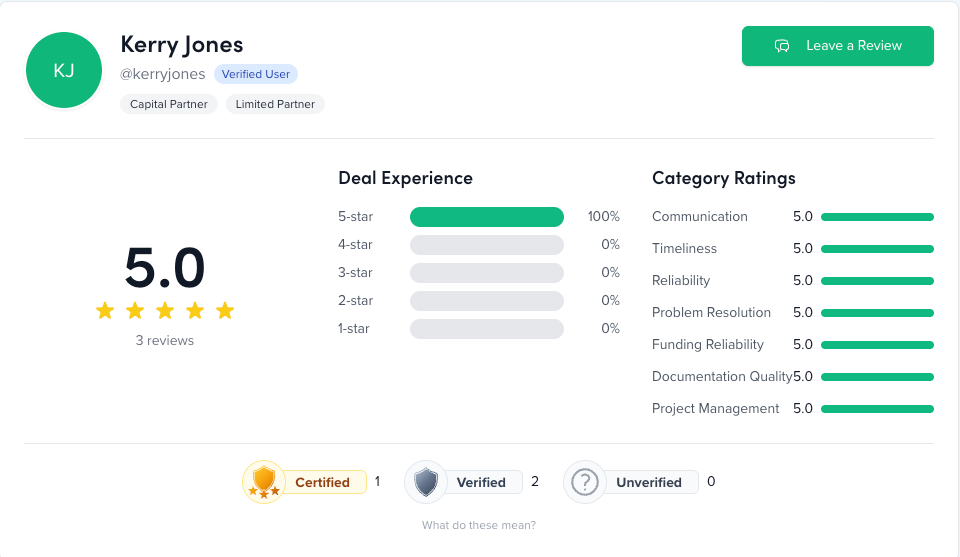Select the Limited Partner tag

pyautogui.click(x=275, y=104)
